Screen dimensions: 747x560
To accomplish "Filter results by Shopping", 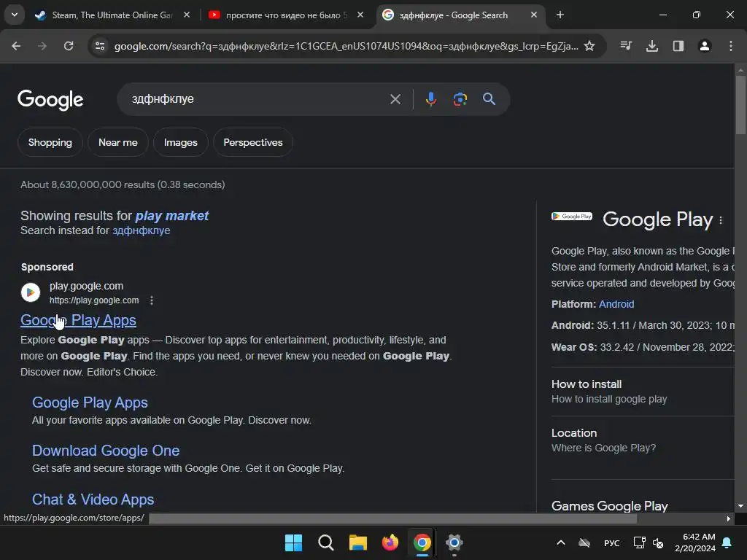I will tap(50, 142).
